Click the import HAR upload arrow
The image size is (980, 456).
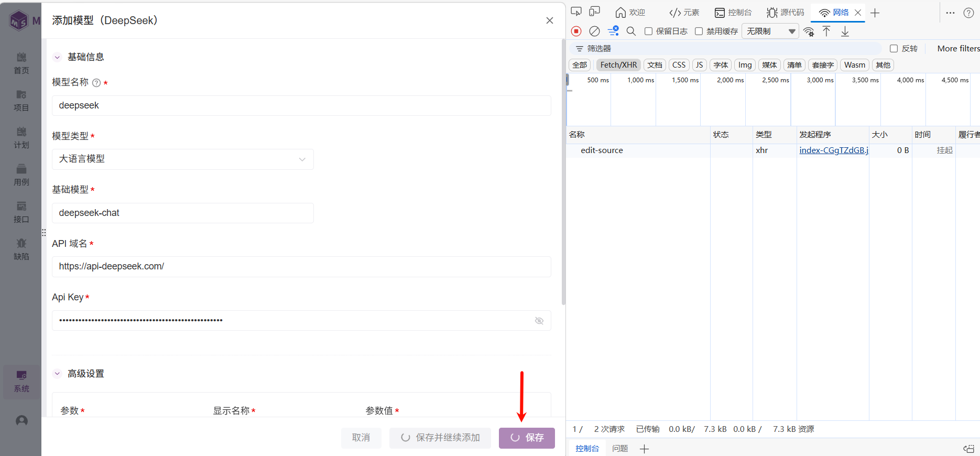pyautogui.click(x=826, y=31)
